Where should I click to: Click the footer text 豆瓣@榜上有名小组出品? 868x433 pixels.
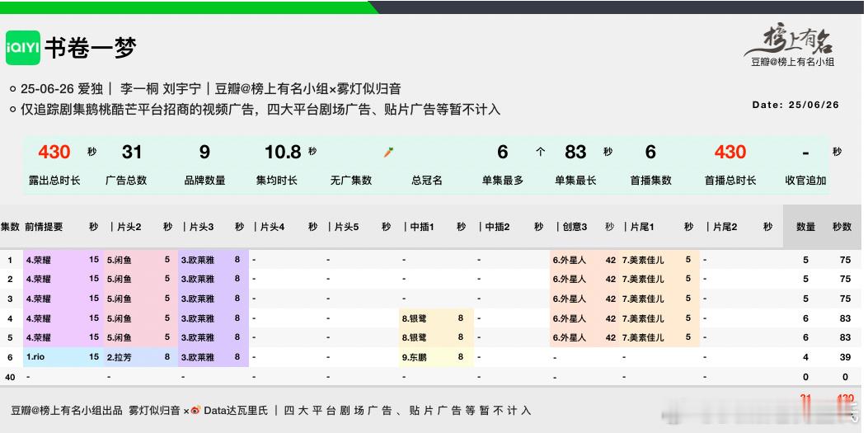[x=67, y=410]
